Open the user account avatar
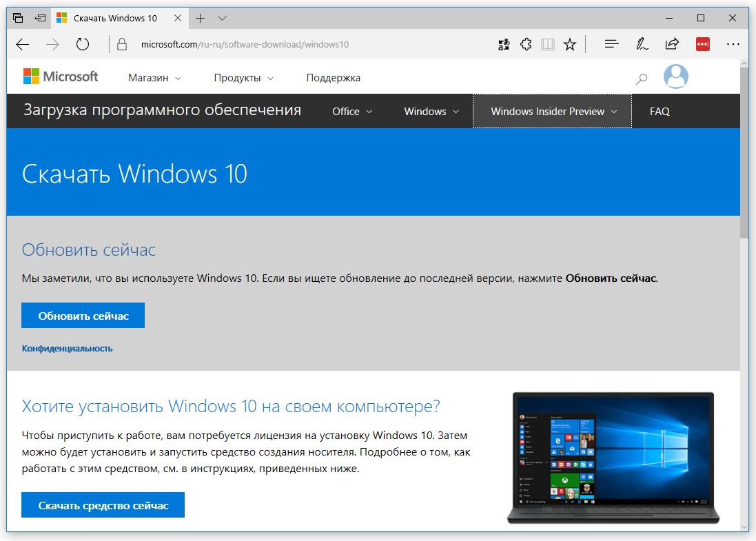 click(675, 77)
